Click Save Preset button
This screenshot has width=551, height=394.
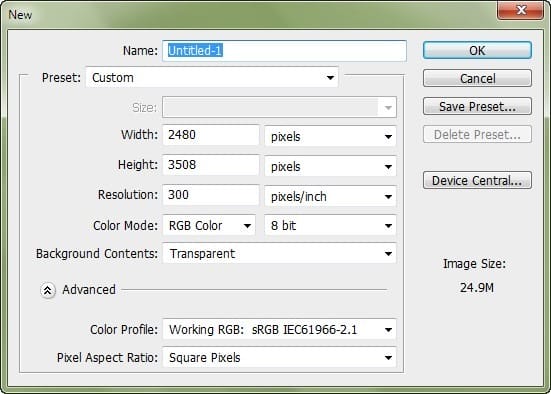tap(477, 106)
